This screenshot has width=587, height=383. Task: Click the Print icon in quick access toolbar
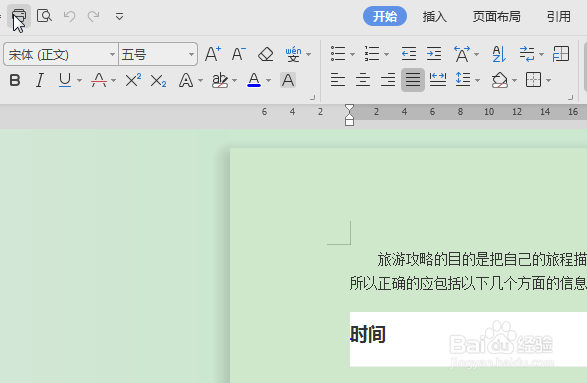[x=19, y=16]
